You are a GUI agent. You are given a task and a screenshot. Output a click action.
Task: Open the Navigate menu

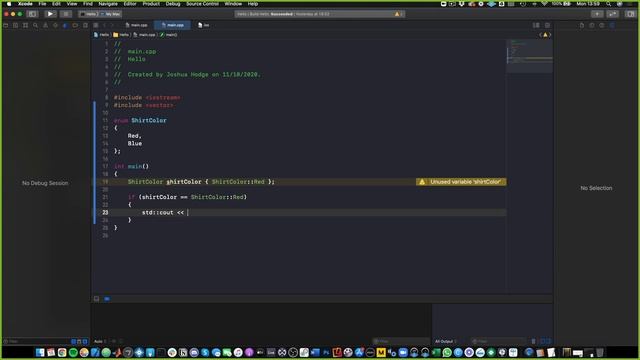pos(108,4)
